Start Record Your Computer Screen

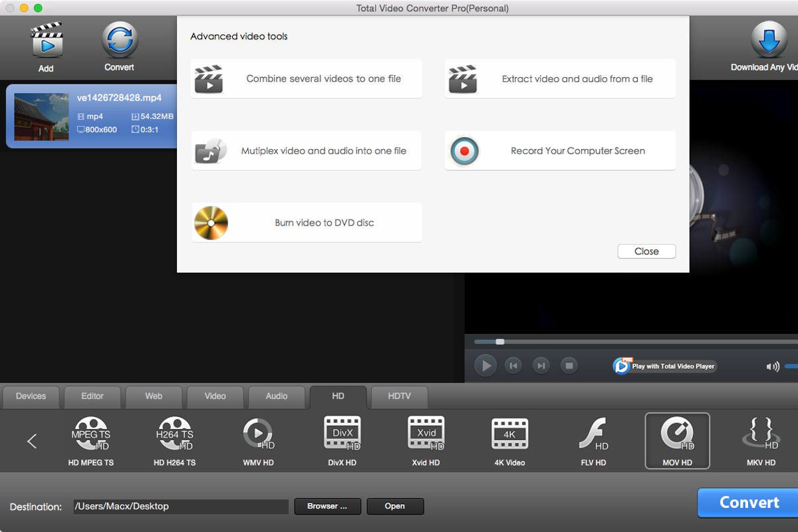560,150
